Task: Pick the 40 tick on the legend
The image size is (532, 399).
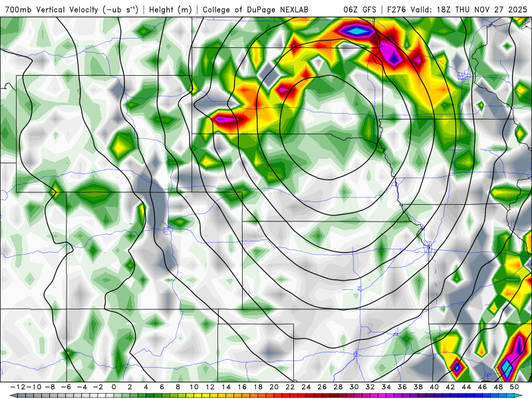Action: point(434,387)
